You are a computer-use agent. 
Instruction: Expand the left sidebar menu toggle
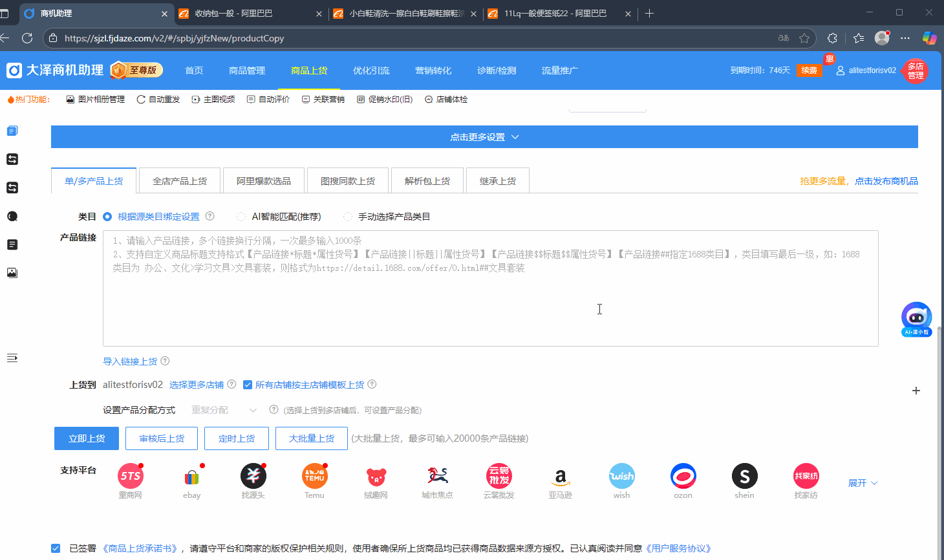pos(12,358)
